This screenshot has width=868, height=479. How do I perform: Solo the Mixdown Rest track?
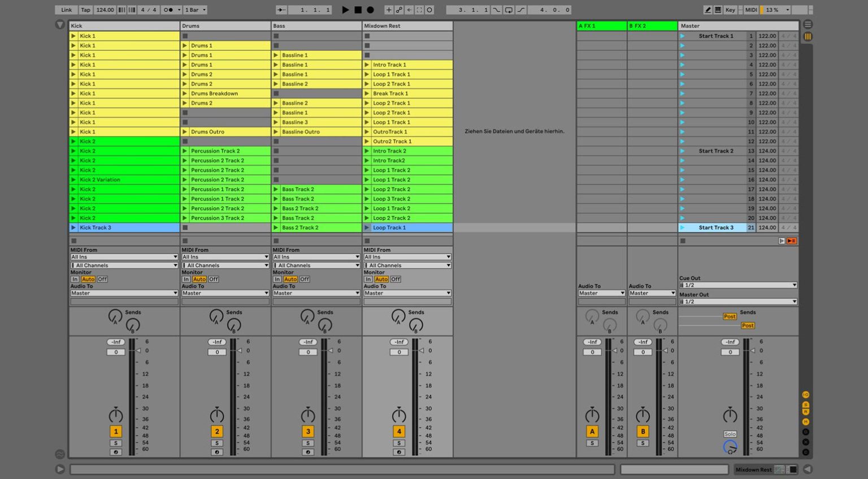click(399, 443)
